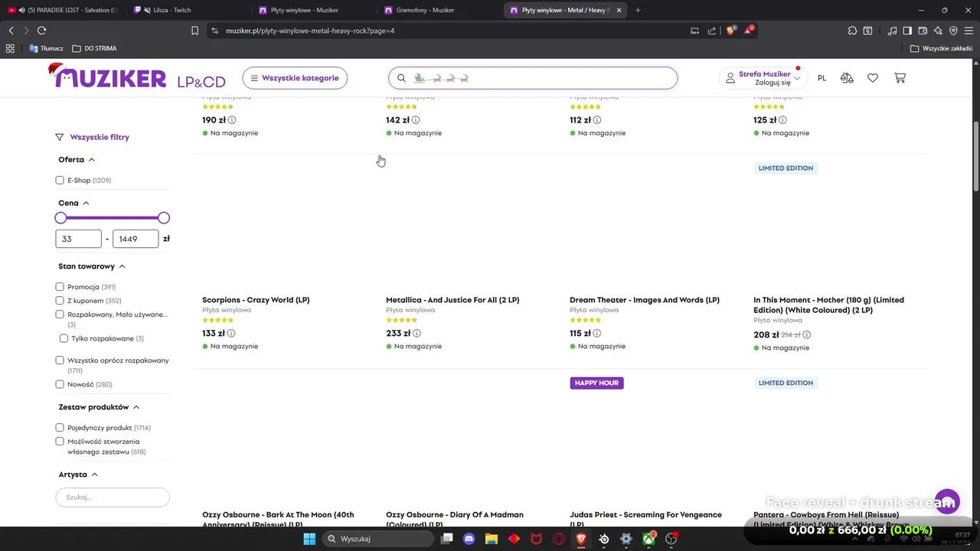
Task: Open the product comparison scales icon
Action: point(847,78)
